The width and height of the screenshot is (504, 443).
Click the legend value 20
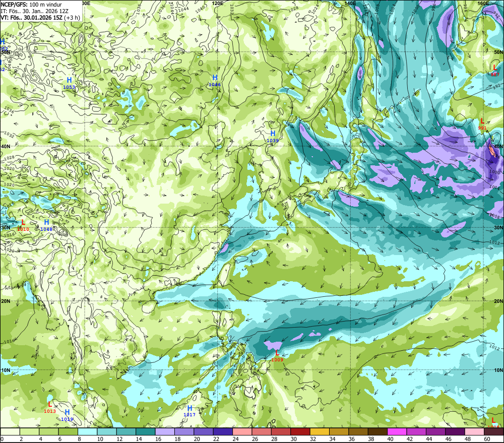197,439
